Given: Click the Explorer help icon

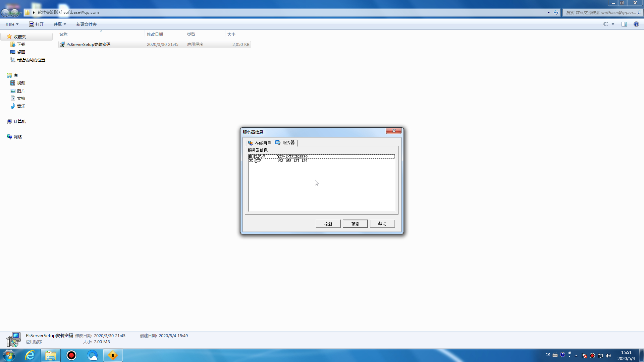Looking at the screenshot, I should [636, 24].
